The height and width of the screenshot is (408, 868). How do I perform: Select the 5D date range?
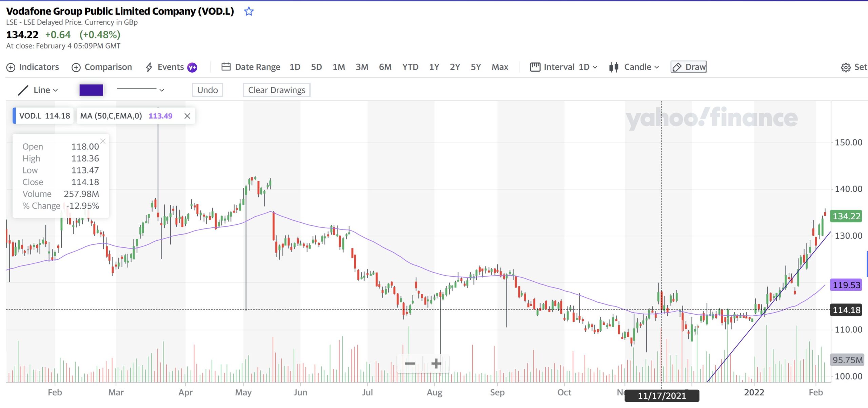pyautogui.click(x=316, y=67)
